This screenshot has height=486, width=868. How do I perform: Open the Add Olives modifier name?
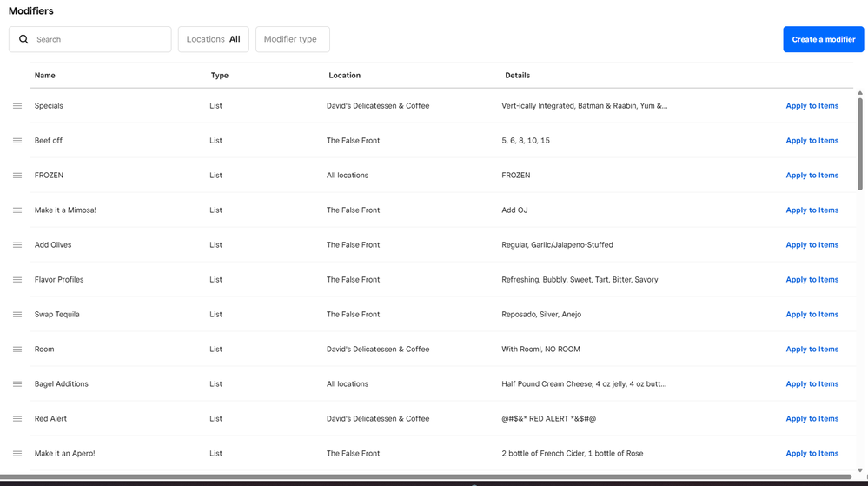coord(53,245)
